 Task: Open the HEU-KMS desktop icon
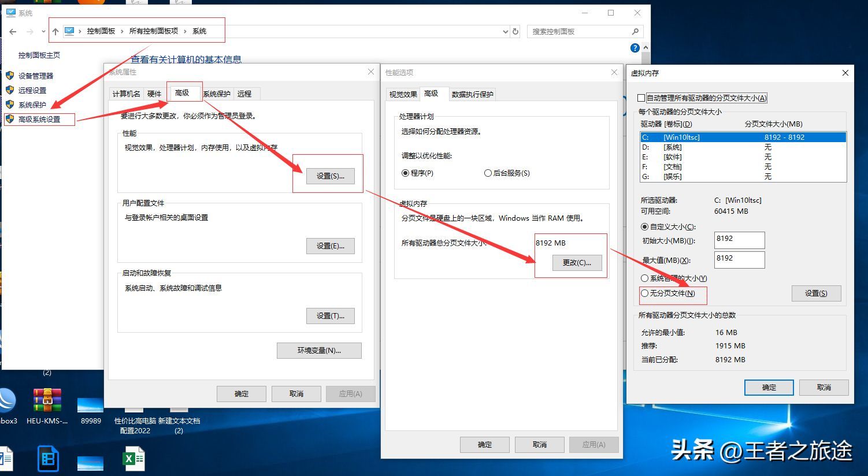click(x=47, y=406)
